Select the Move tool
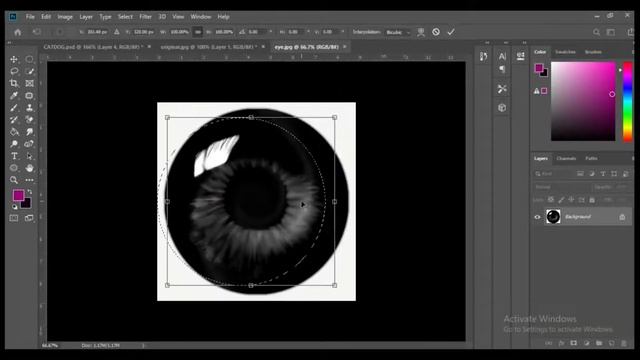 (14, 59)
